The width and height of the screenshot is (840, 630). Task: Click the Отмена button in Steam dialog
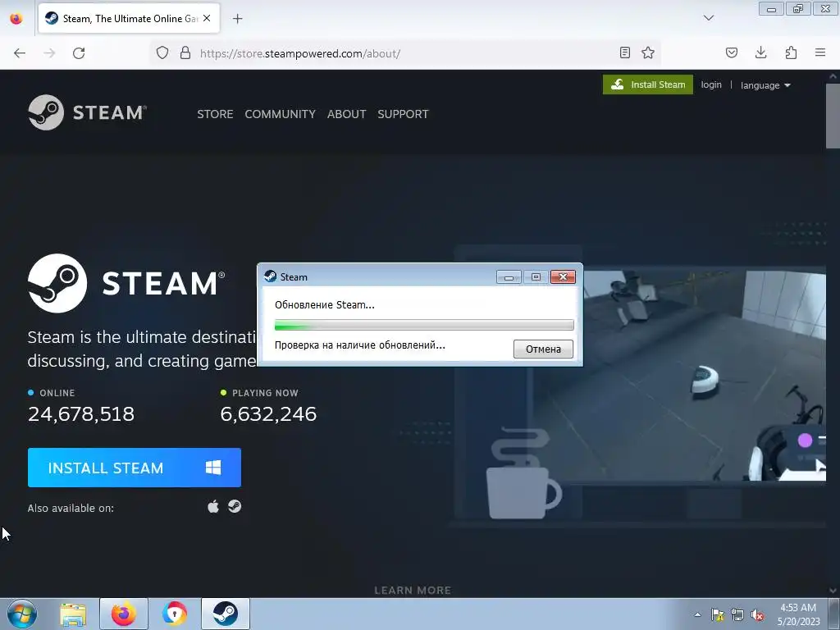tap(543, 349)
